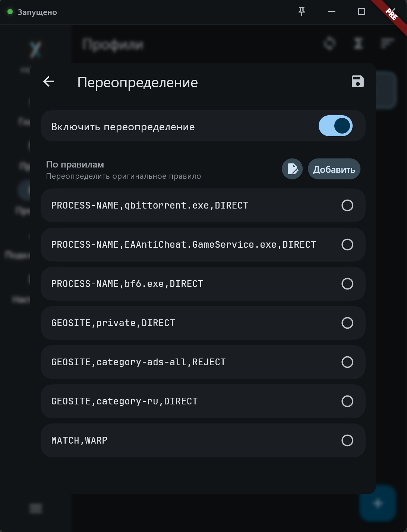Viewport: 407px width, 532px height.
Task: Select the radio for bf6.exe rule
Action: 347,284
